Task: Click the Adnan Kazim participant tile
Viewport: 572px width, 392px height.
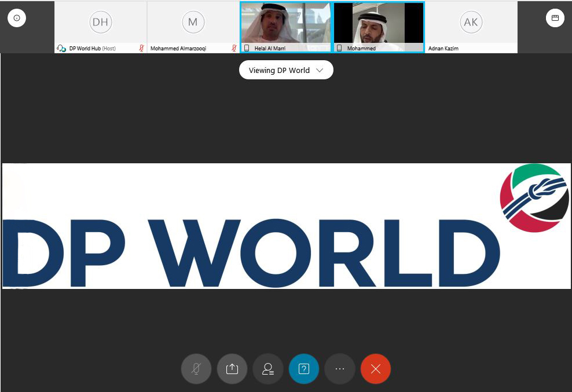Action: [x=471, y=23]
